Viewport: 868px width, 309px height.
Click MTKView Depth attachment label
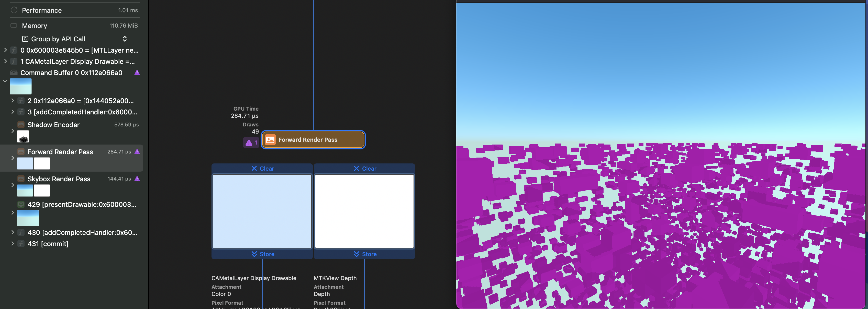(x=335, y=278)
